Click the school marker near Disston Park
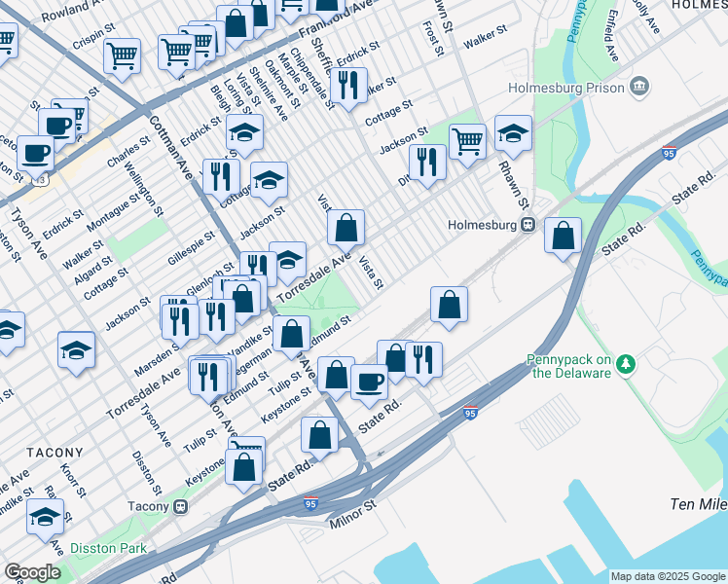Screen dimensions: 728x584 click(45, 518)
